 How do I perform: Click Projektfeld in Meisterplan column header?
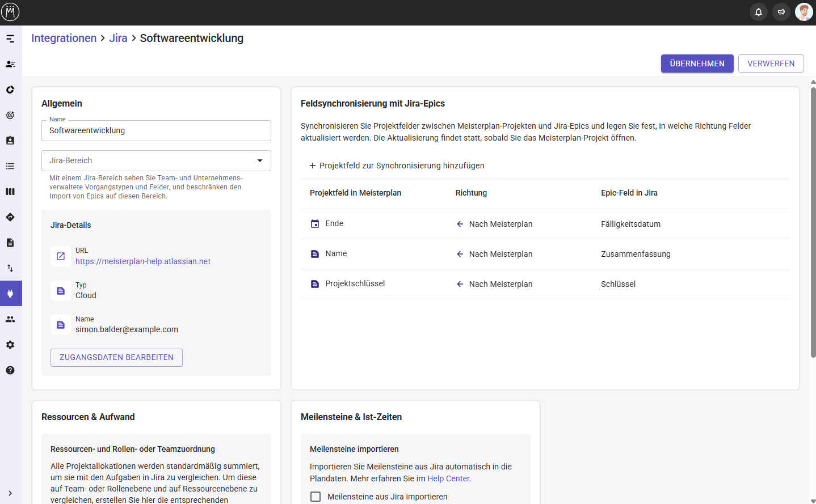pyautogui.click(x=355, y=193)
